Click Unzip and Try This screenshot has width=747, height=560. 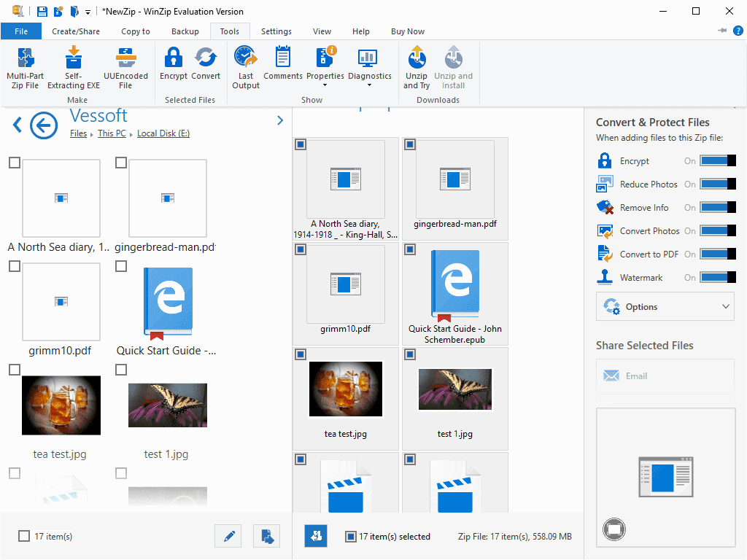coord(417,68)
